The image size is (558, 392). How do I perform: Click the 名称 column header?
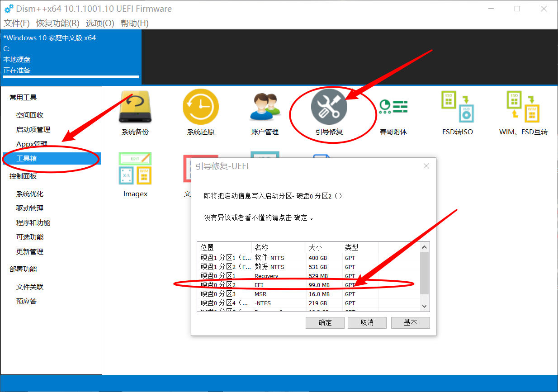[x=279, y=248]
